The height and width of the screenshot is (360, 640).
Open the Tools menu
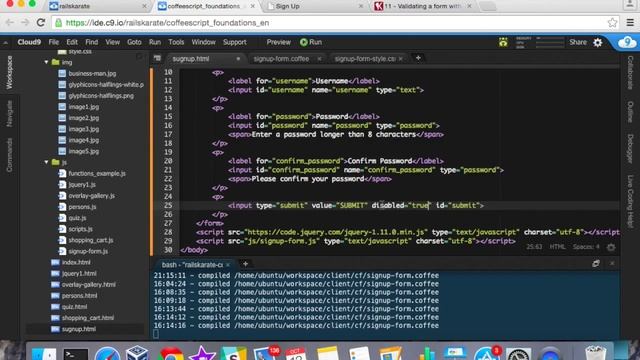pyautogui.click(x=176, y=42)
